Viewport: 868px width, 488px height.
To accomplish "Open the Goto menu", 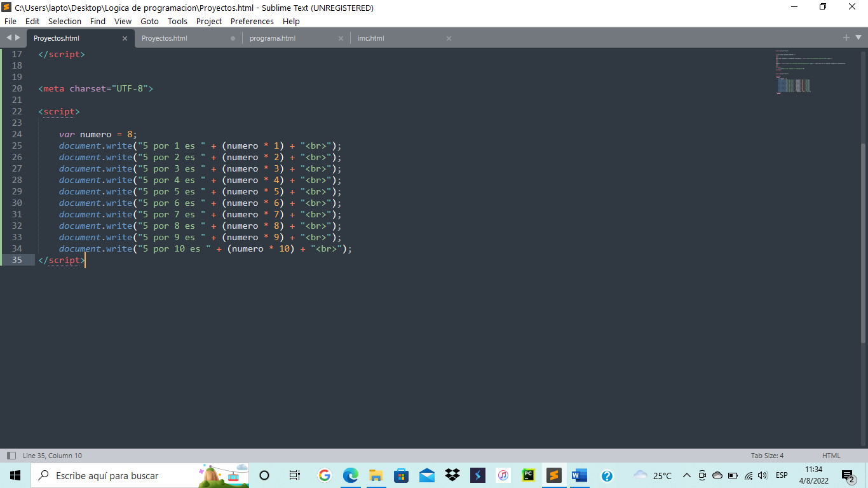I will [149, 21].
